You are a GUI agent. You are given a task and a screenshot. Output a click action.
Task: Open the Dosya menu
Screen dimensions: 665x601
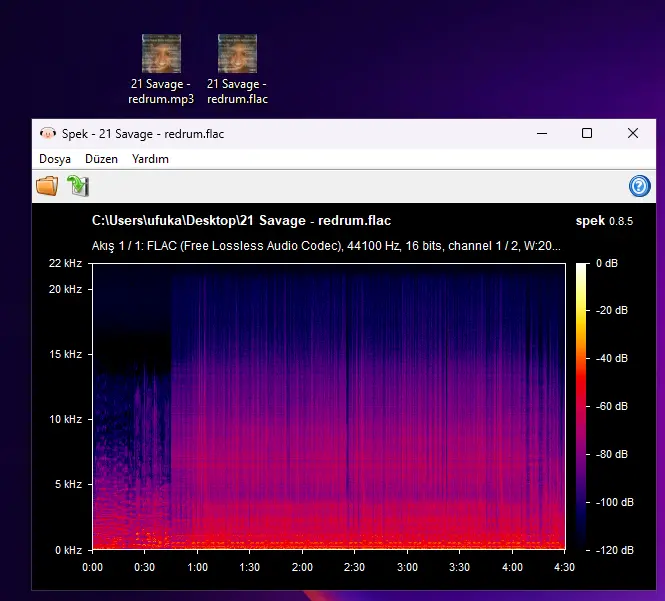(55, 159)
